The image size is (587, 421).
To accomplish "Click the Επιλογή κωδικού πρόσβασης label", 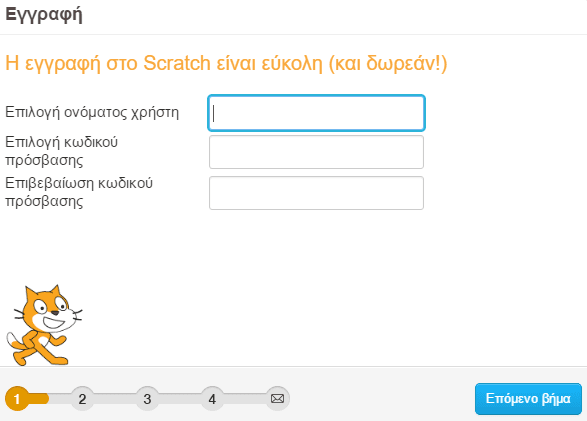I will coord(61,151).
